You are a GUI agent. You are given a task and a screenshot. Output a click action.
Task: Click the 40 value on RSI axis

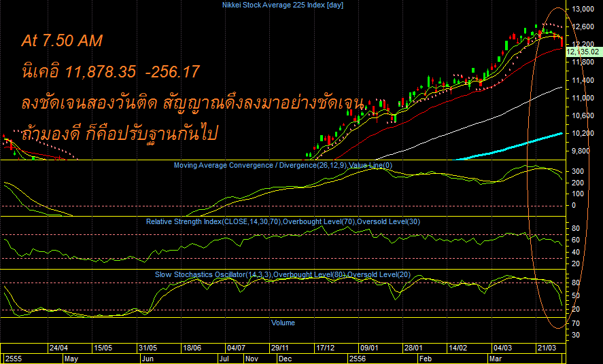(576, 252)
